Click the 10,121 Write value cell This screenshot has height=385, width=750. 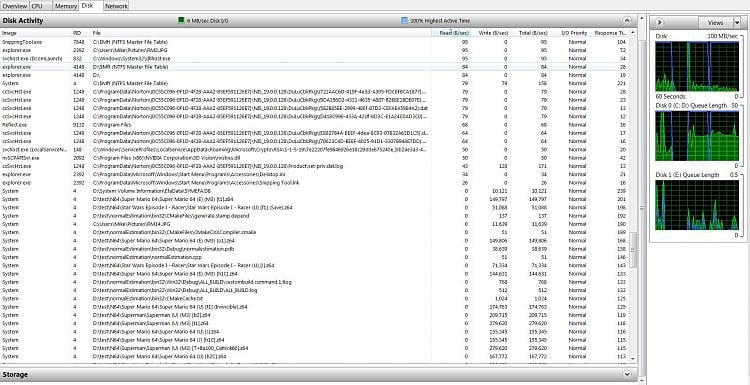click(x=499, y=191)
